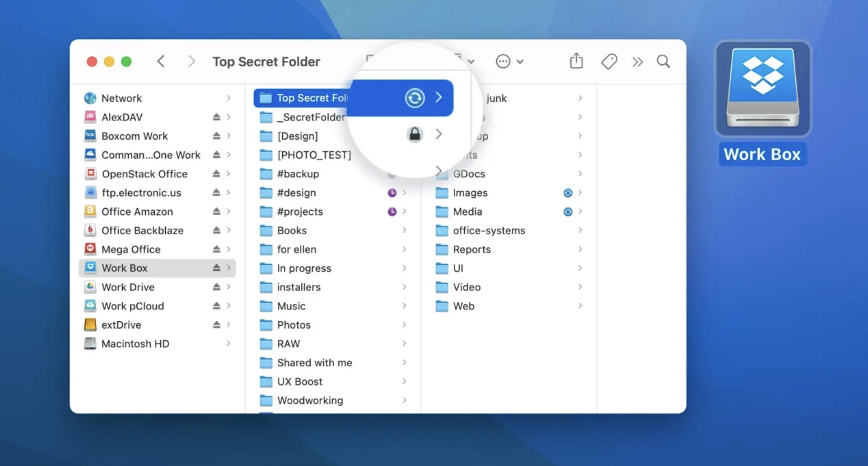Eject the Work Box drive
868x466 pixels.
[x=216, y=268]
